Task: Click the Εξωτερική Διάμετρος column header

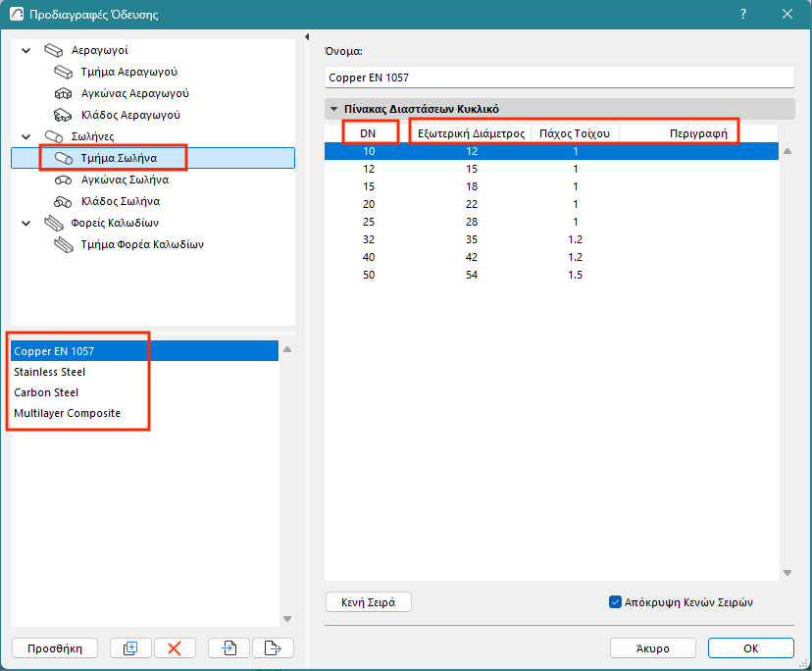Action: click(x=472, y=133)
